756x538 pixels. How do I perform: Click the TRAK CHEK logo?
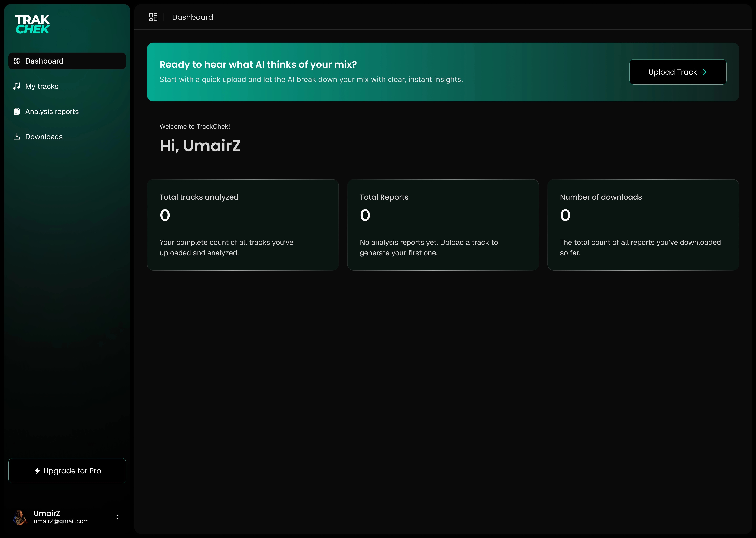(x=32, y=24)
